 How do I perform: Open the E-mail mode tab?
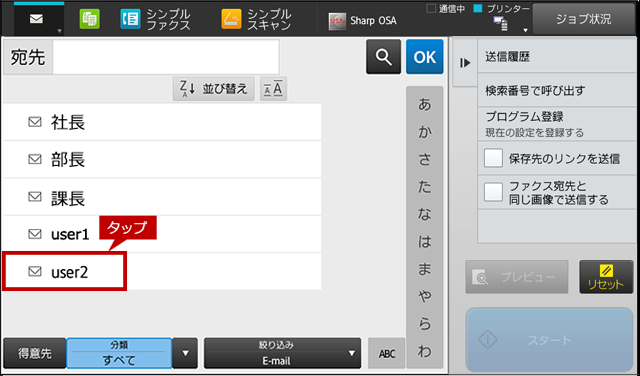(38, 19)
